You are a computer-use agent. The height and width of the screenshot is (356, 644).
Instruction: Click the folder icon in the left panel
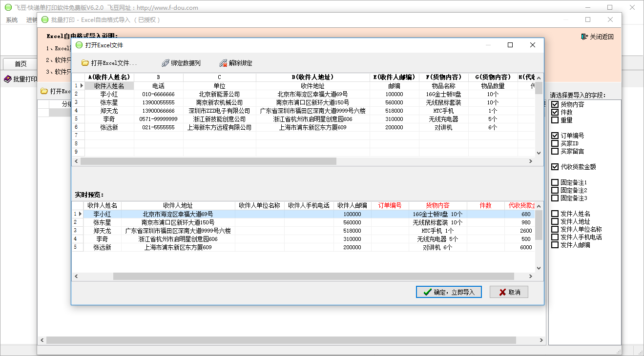45,91
